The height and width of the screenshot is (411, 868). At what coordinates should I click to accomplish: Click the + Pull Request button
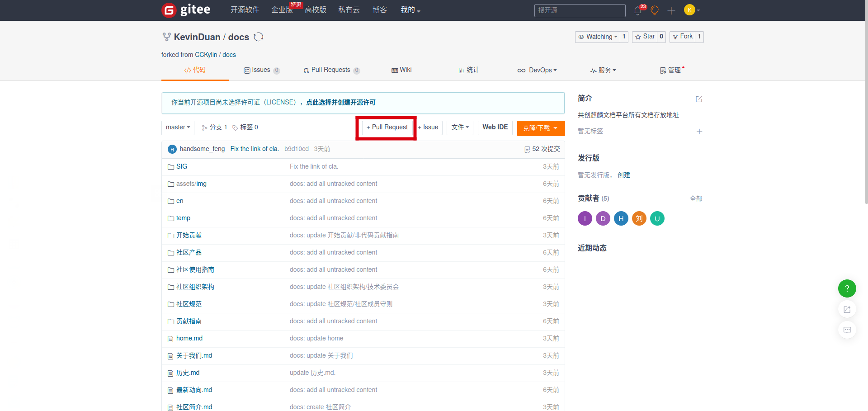click(x=387, y=128)
